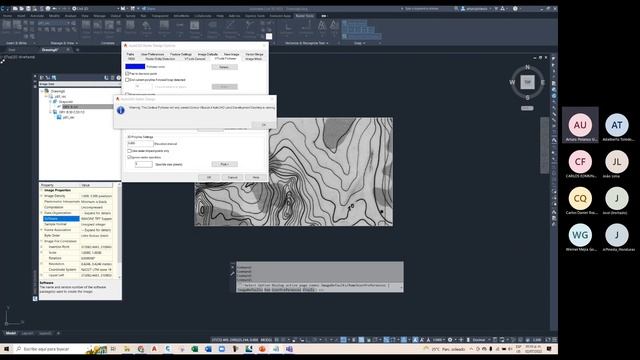640x360 pixels.
Task: Open workspace switching gear in status bar
Action: pyautogui.click(x=450, y=340)
